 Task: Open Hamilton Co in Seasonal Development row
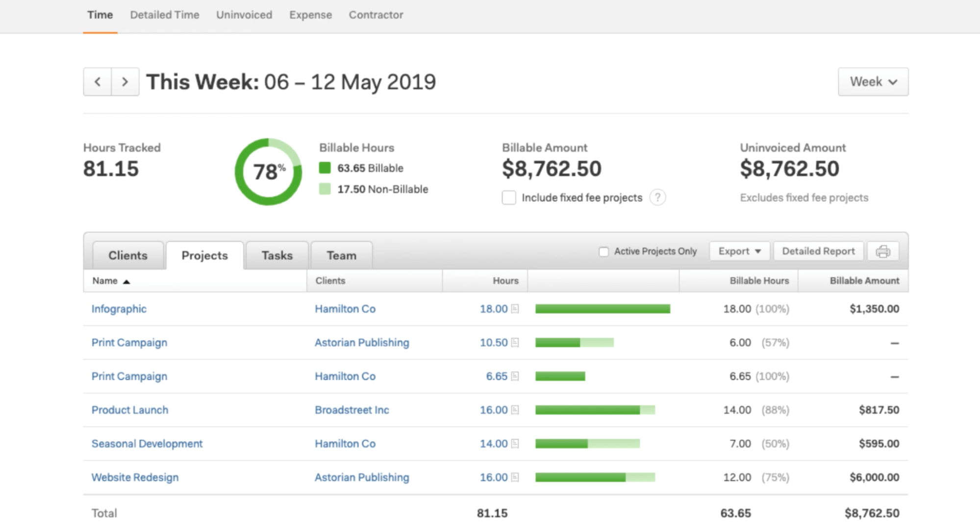click(x=345, y=444)
